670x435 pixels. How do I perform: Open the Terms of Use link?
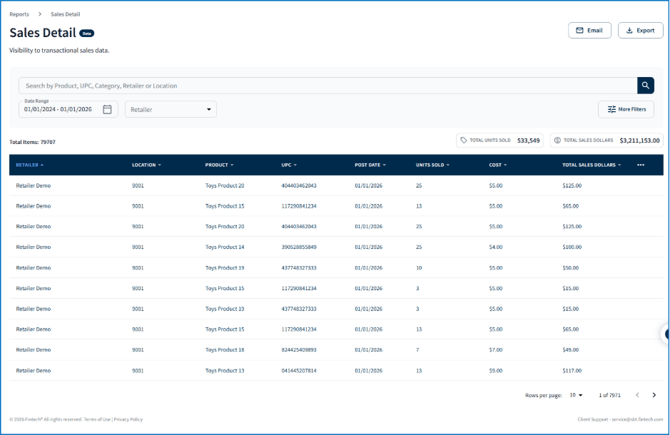98,419
